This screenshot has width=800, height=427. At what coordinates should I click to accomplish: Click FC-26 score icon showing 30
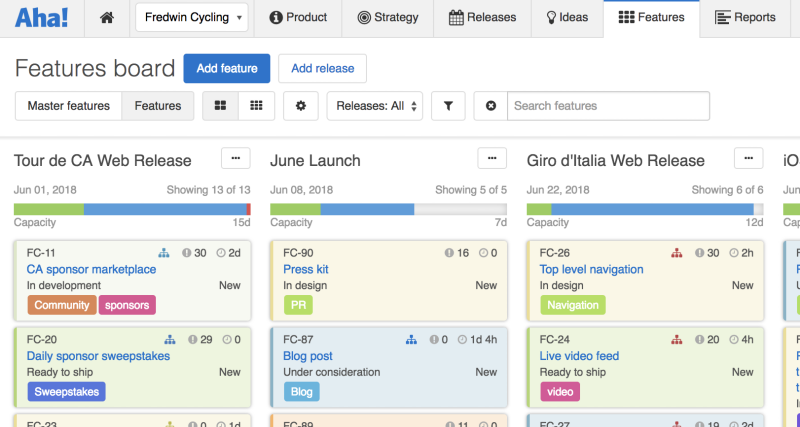699,253
